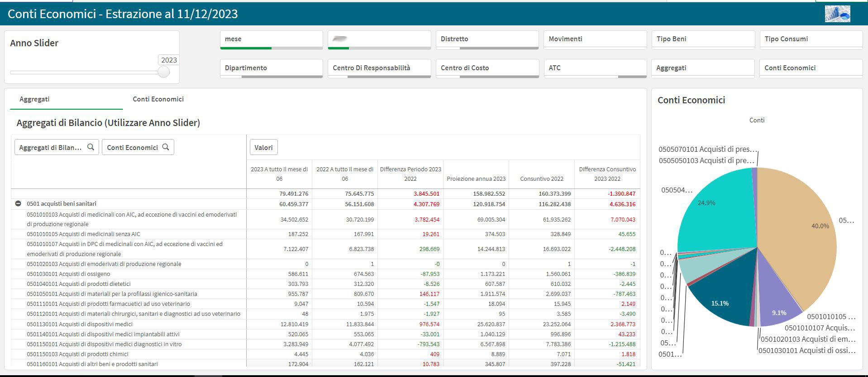Image resolution: width=868 pixels, height=377 pixels.
Task: Click column header Differenza Periodo 2023 2022
Action: [410, 174]
